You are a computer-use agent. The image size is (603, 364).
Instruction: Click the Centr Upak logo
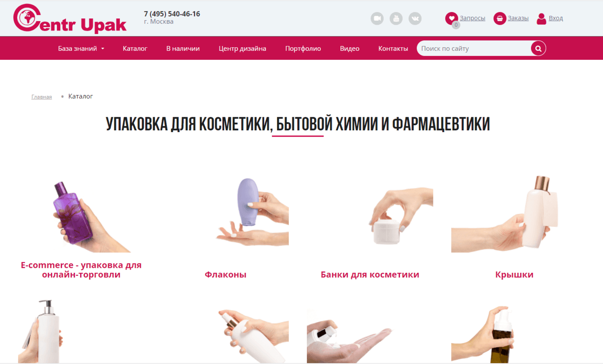70,18
